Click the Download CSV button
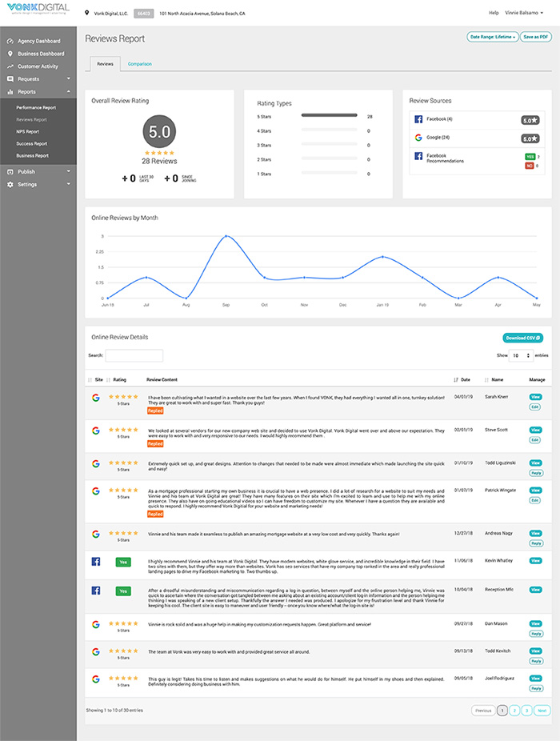 522,338
